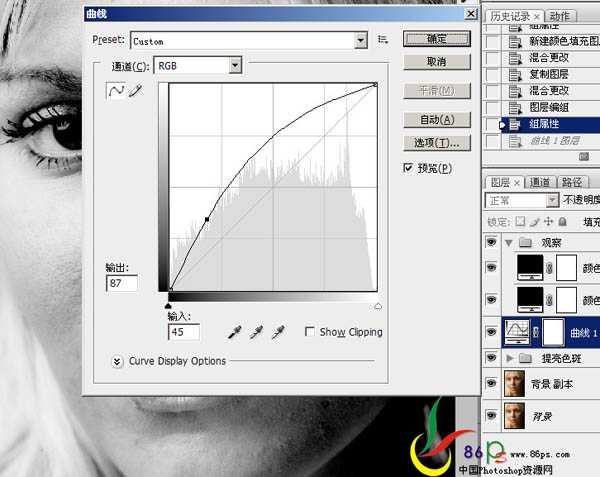Switch to the 路径 tab
600x477 pixels.
point(571,182)
